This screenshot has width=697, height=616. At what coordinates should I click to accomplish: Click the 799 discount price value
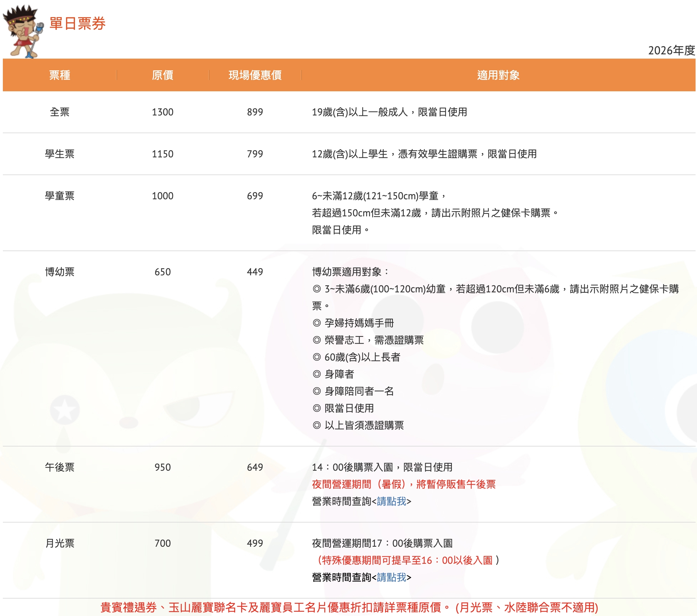click(x=255, y=154)
